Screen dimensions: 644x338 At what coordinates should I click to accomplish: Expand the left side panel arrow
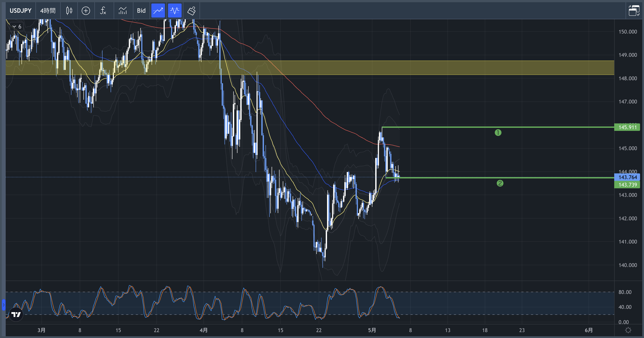click(x=4, y=305)
